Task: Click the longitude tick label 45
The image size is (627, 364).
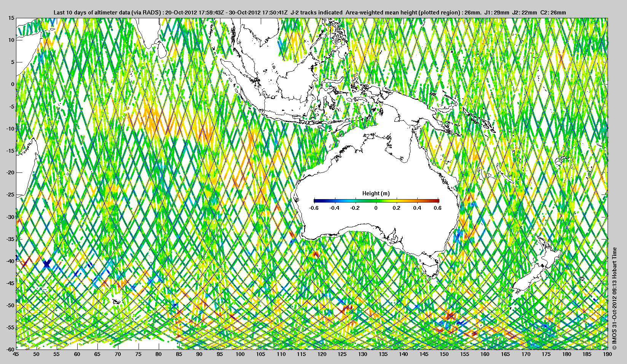Action: click(x=16, y=354)
